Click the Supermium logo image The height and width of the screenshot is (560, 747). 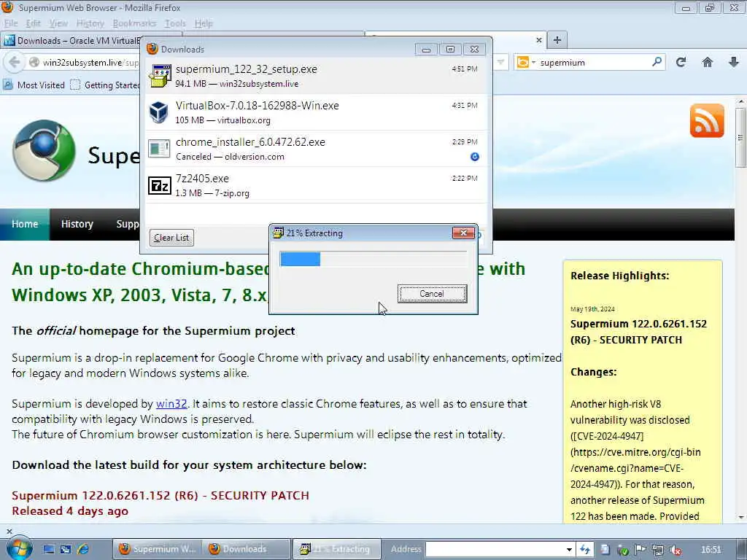click(44, 150)
